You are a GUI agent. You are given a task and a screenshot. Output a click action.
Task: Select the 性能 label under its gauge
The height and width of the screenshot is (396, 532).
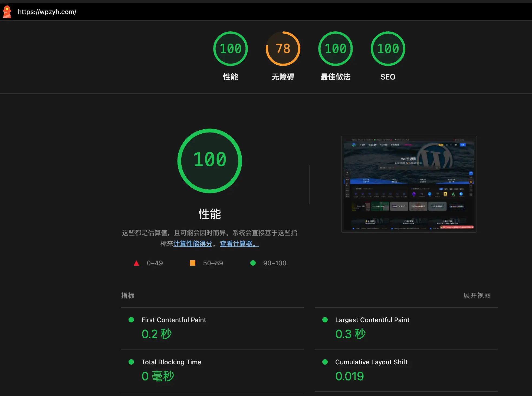[230, 77]
